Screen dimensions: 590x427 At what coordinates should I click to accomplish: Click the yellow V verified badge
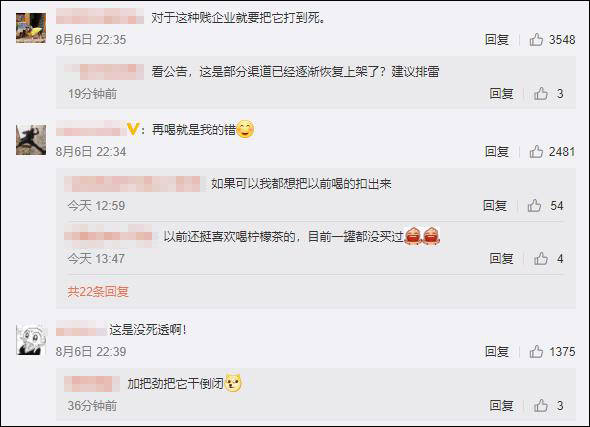[x=133, y=129]
